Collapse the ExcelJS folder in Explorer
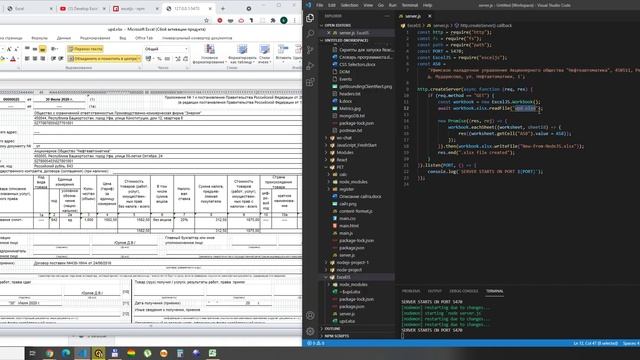Image resolution: width=640 pixels, height=360 pixels. point(343,277)
